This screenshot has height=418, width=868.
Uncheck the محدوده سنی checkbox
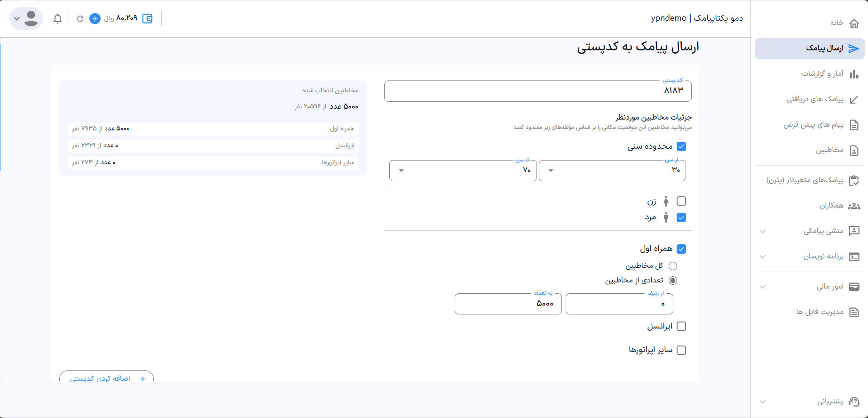pyautogui.click(x=681, y=146)
